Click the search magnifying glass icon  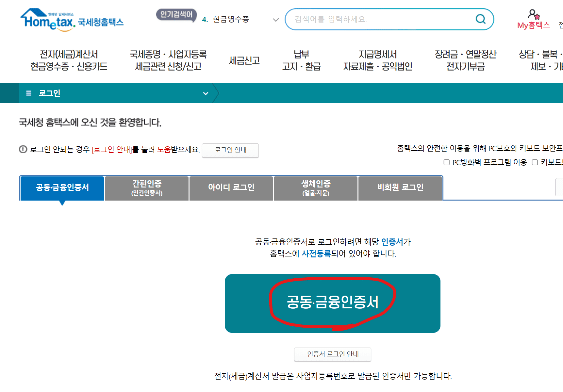point(480,19)
